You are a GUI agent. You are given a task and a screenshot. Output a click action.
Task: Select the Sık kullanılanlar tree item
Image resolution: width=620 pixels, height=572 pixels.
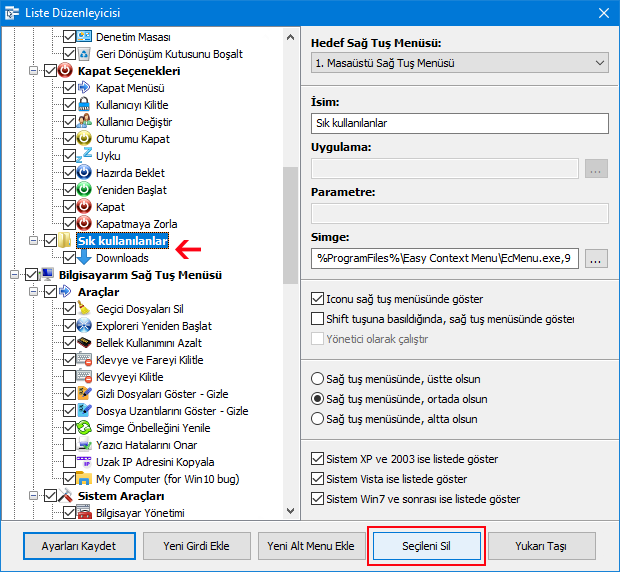pos(121,241)
